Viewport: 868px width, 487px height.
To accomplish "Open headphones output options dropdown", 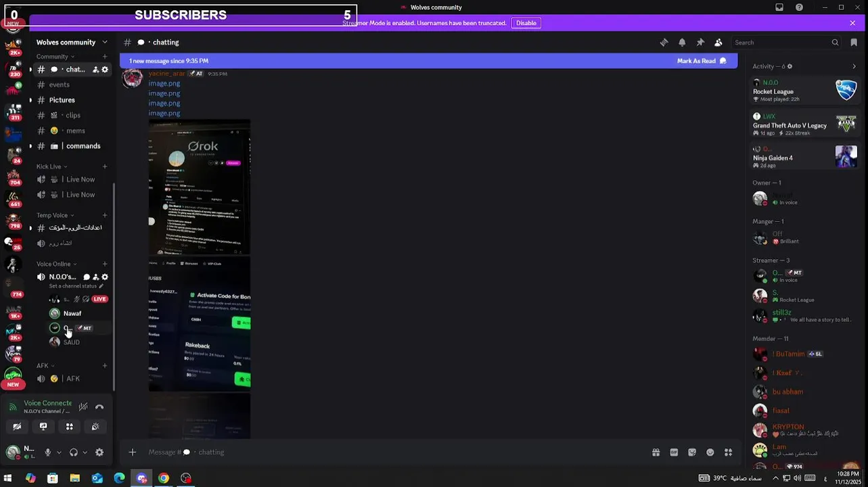I will coord(85,453).
